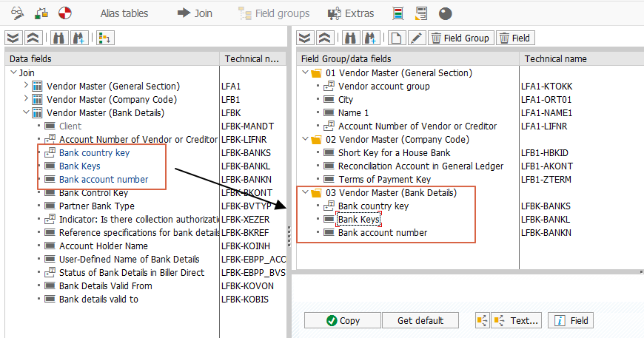Click LFA1-KTOKK technical name cell

point(547,86)
